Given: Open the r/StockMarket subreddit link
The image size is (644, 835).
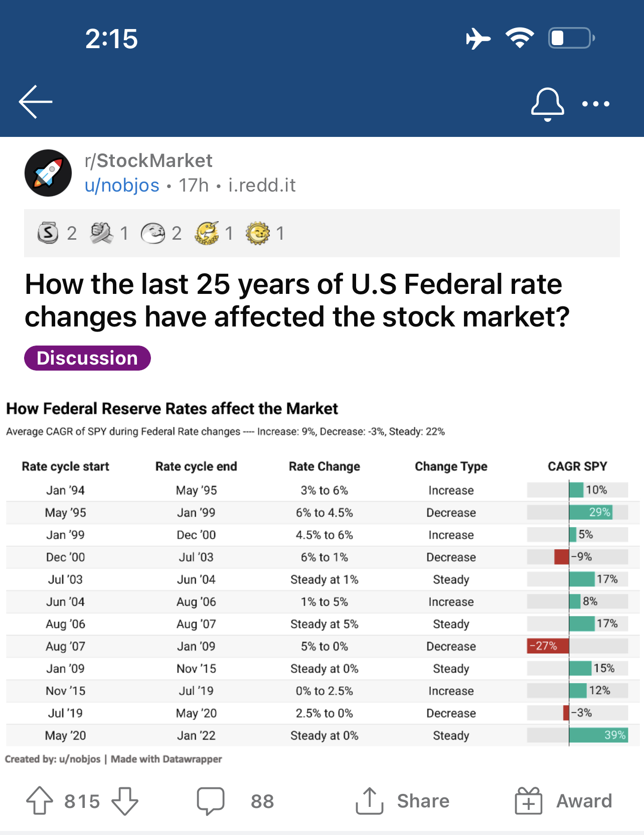Looking at the screenshot, I should click(148, 160).
